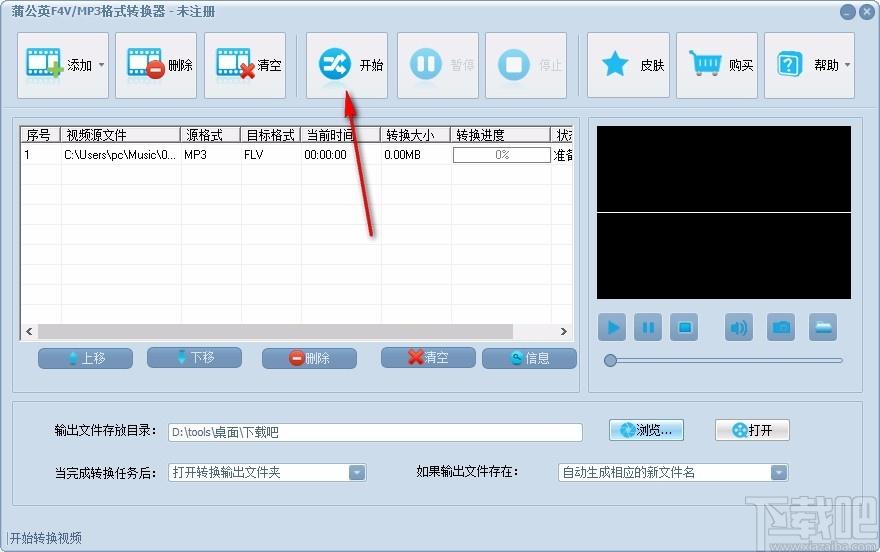The height and width of the screenshot is (552, 880).
Task: Minimize the converter window
Action: (847, 12)
